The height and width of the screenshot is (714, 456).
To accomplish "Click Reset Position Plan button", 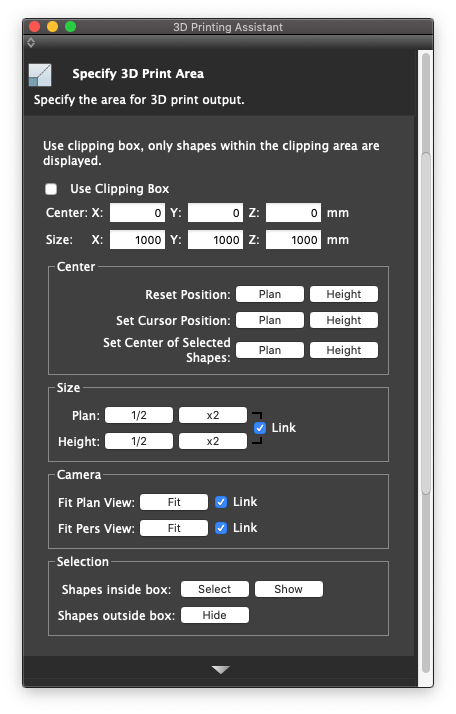I will point(270,294).
